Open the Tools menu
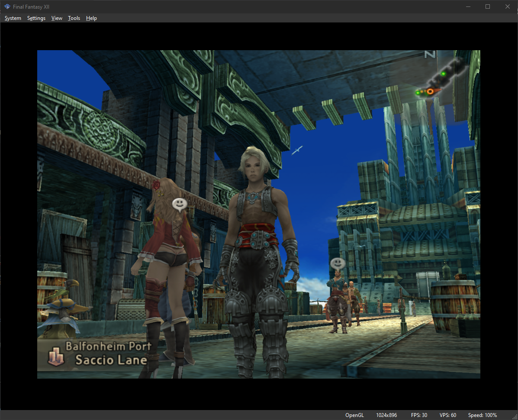The height and width of the screenshot is (420, 518). 74,18
